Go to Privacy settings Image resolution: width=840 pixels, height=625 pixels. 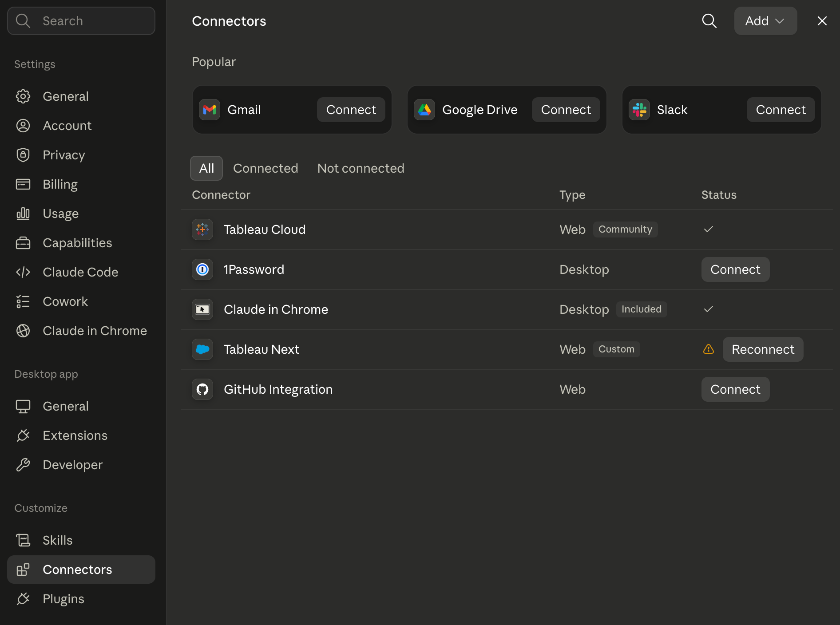click(x=81, y=155)
